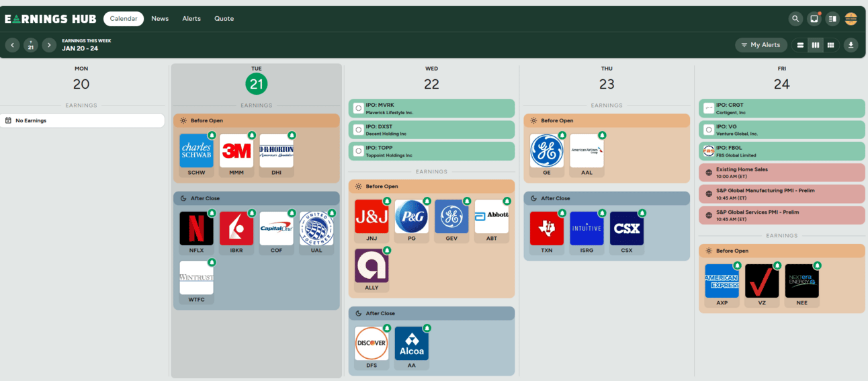
Task: Open Abbott ABT logo
Action: click(492, 216)
